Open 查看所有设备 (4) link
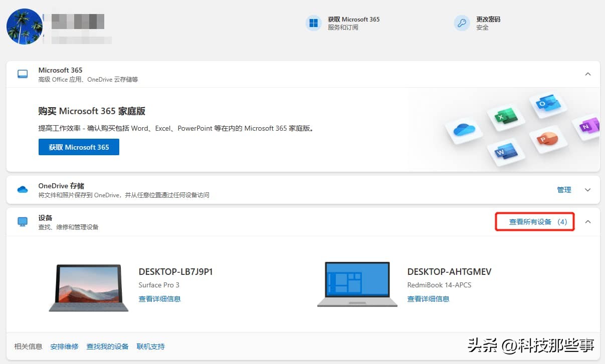 (x=534, y=221)
